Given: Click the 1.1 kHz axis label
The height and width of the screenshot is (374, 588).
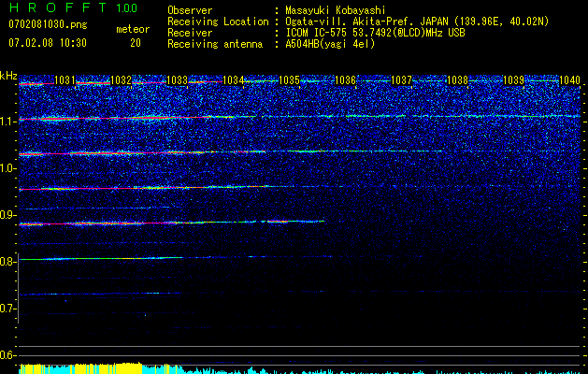Looking at the screenshot, I should [7, 122].
